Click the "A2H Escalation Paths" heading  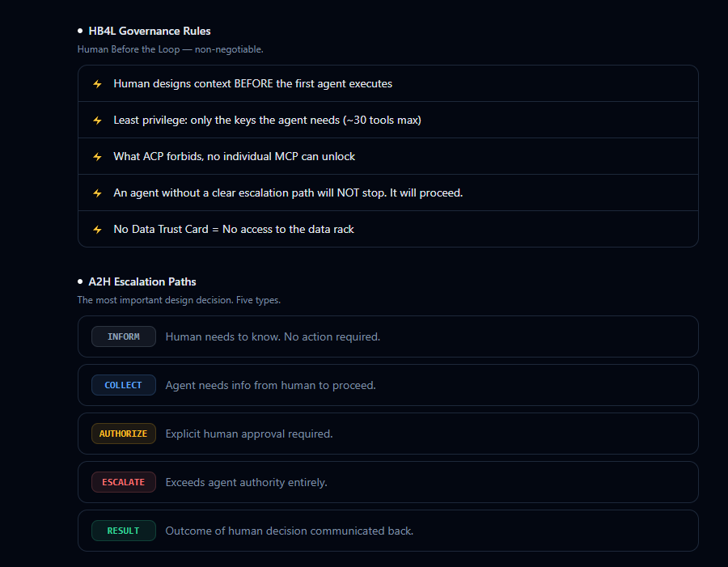pyautogui.click(x=142, y=281)
